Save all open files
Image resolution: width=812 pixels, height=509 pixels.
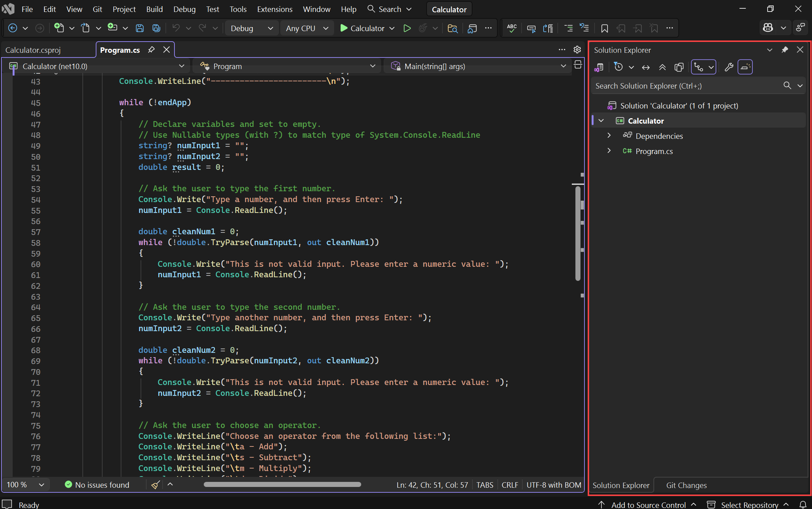click(x=156, y=28)
